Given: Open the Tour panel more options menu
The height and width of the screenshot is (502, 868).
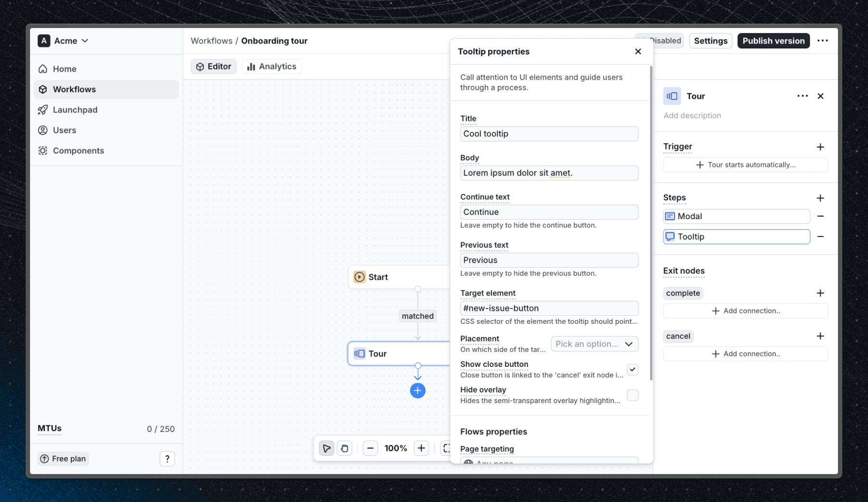Looking at the screenshot, I should pos(802,96).
